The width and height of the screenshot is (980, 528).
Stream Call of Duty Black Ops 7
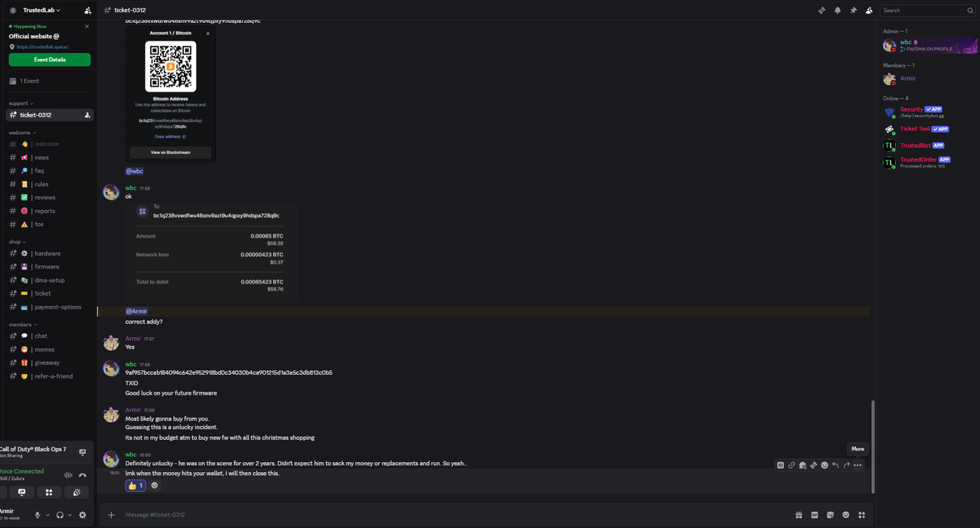click(x=83, y=453)
